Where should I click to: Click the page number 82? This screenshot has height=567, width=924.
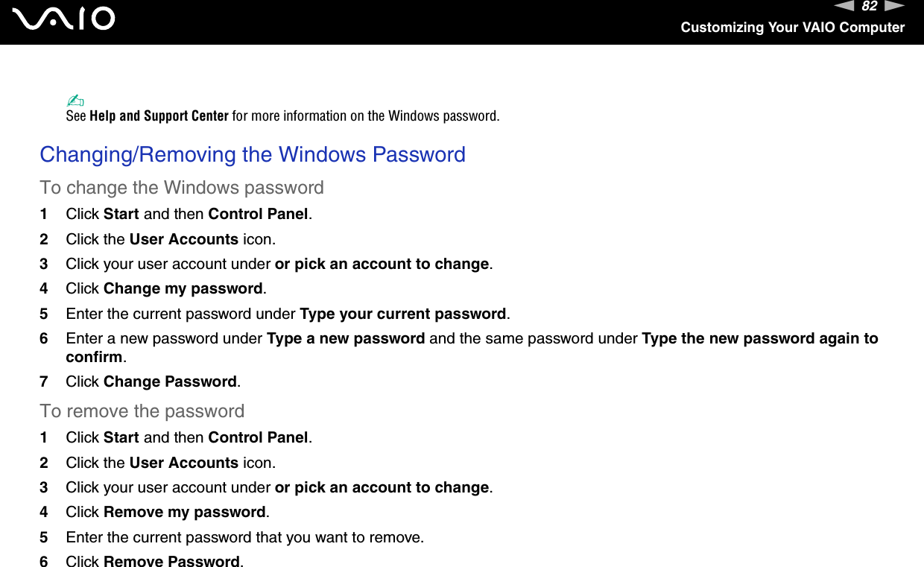[x=869, y=7]
